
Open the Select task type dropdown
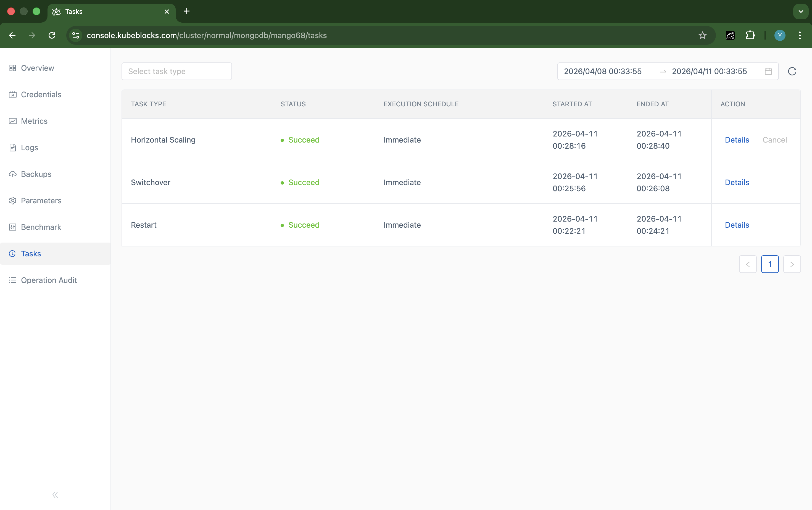(x=176, y=71)
